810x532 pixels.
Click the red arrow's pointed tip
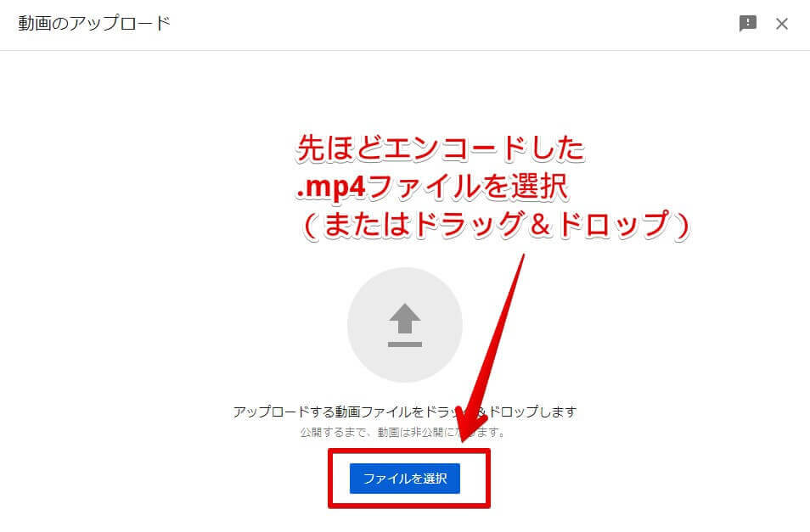pos(463,438)
